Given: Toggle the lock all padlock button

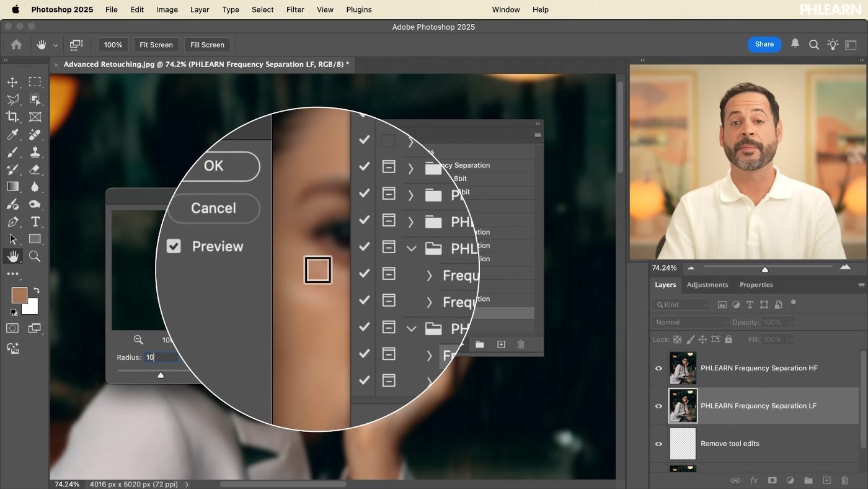Looking at the screenshot, I should point(728,339).
